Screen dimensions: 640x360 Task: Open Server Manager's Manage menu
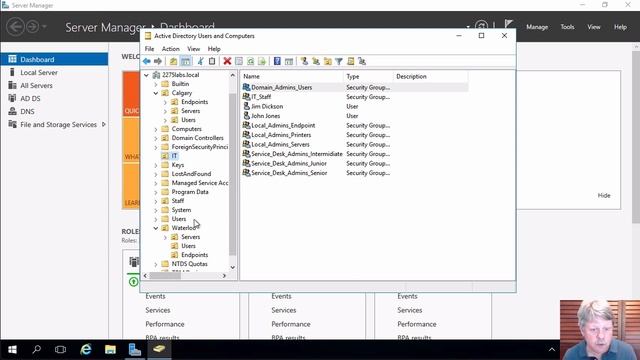[x=537, y=27]
